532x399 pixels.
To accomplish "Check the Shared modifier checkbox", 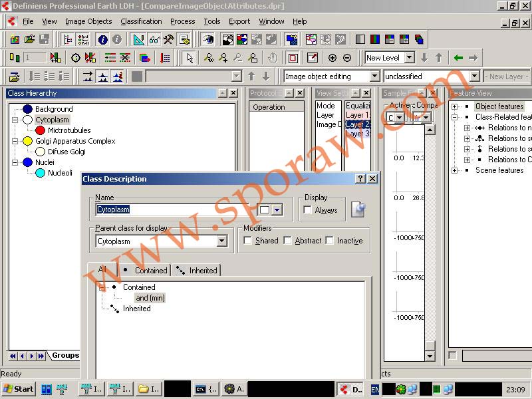I will point(248,241).
